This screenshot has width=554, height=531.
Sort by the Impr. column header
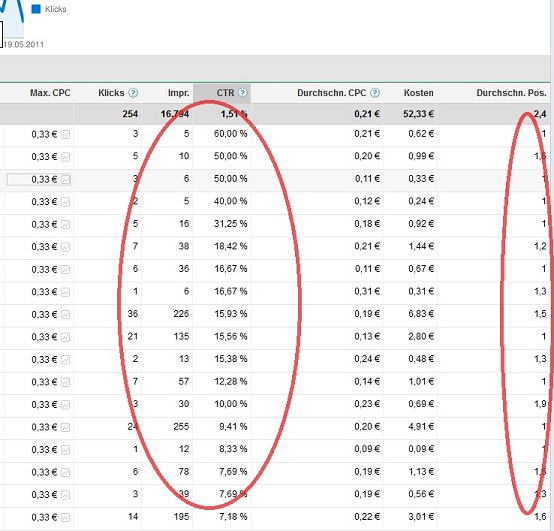point(179,93)
